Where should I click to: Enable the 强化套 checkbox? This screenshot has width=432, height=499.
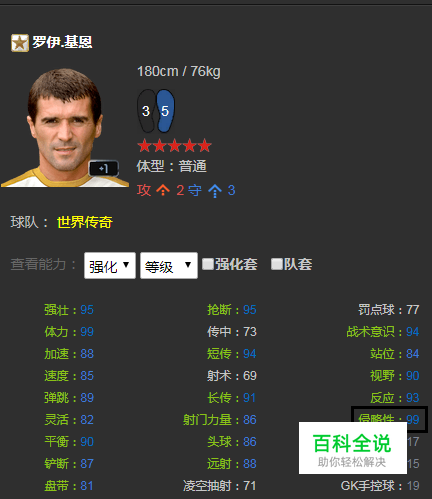(x=208, y=264)
